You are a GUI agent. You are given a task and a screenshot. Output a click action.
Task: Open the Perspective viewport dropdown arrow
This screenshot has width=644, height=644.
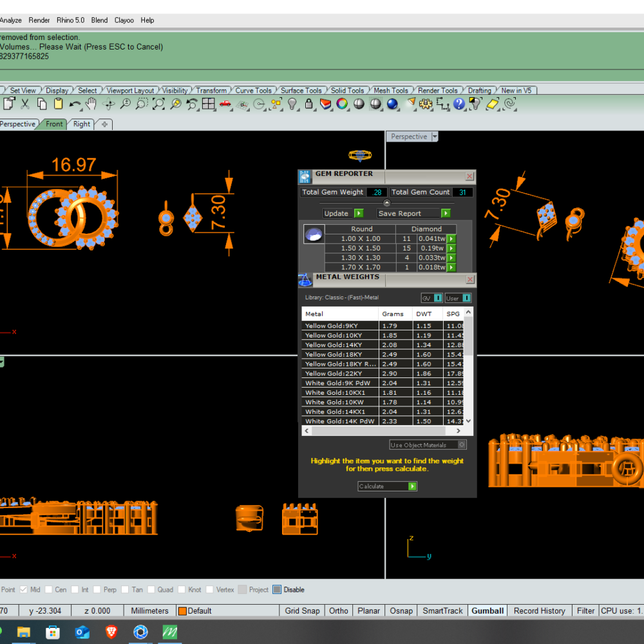point(435,137)
